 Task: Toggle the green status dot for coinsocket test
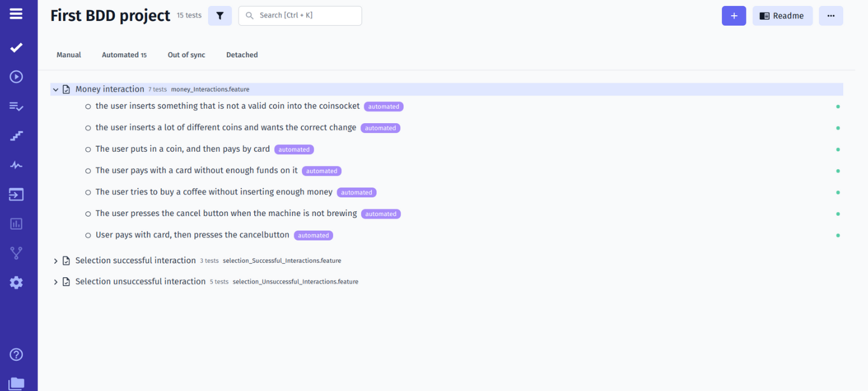pyautogui.click(x=838, y=106)
